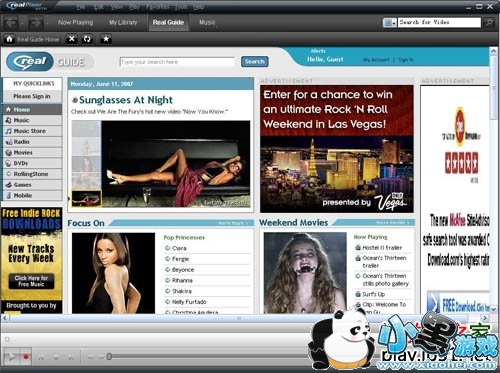The width and height of the screenshot is (500, 373).
Task: Click the Search for Video input field
Action: pos(439,22)
